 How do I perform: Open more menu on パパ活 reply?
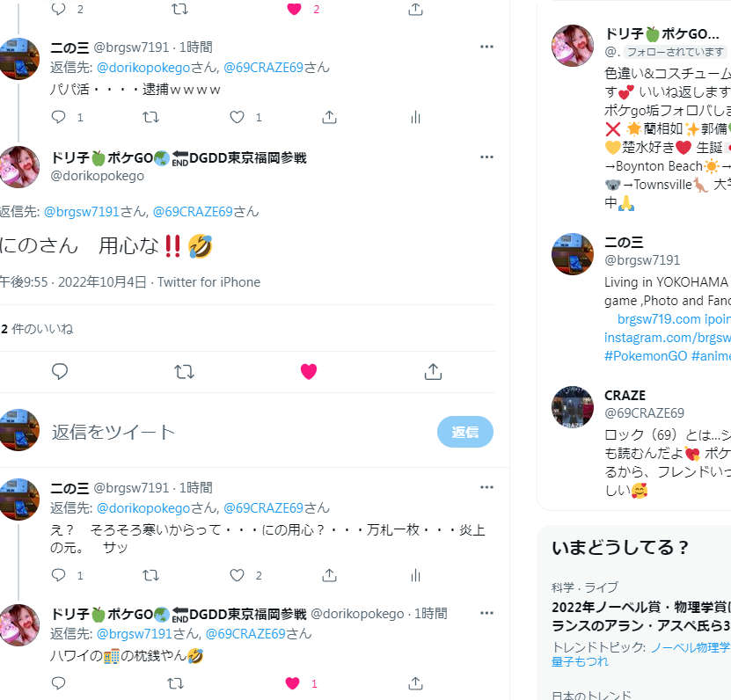click(486, 47)
